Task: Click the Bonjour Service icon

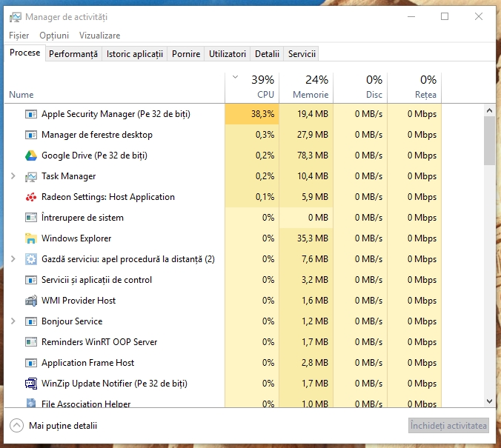Action: point(31,321)
